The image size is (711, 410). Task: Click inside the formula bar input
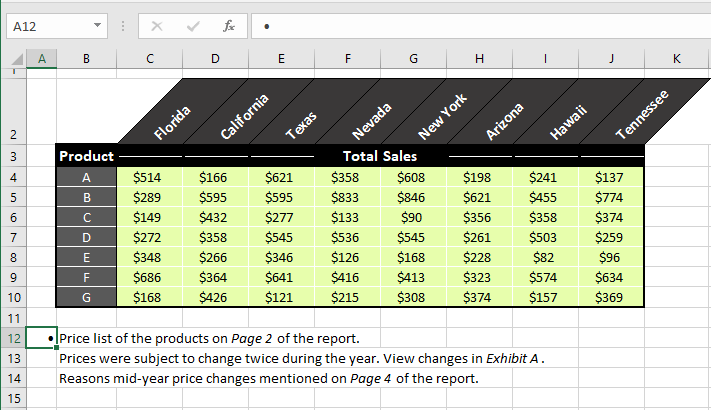[x=481, y=26]
